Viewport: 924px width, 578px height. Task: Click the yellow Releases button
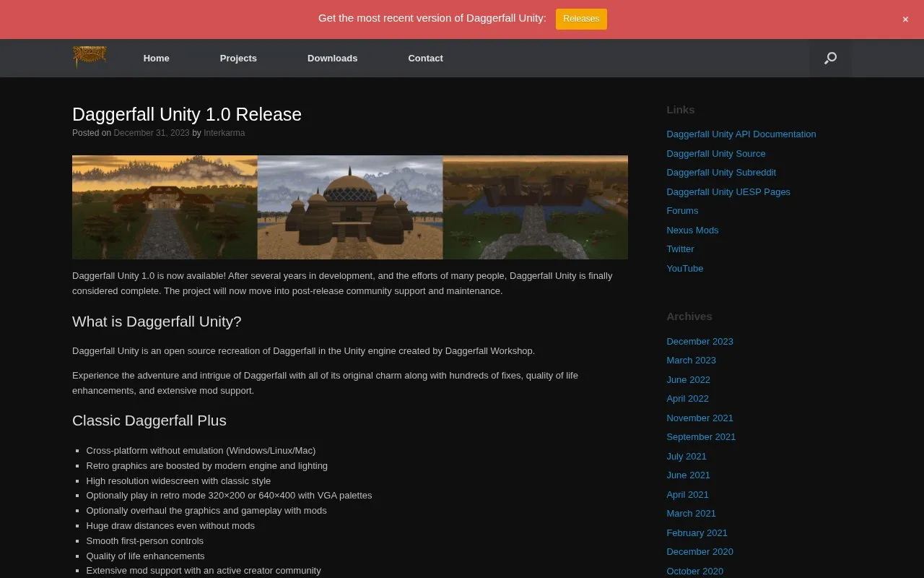click(581, 19)
